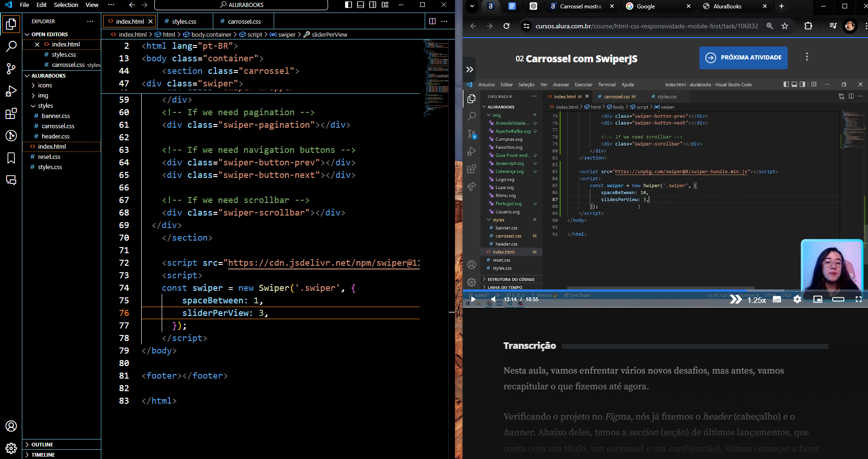Open the Edit menu
Viewport: 868px width, 459px height.
pyautogui.click(x=41, y=5)
